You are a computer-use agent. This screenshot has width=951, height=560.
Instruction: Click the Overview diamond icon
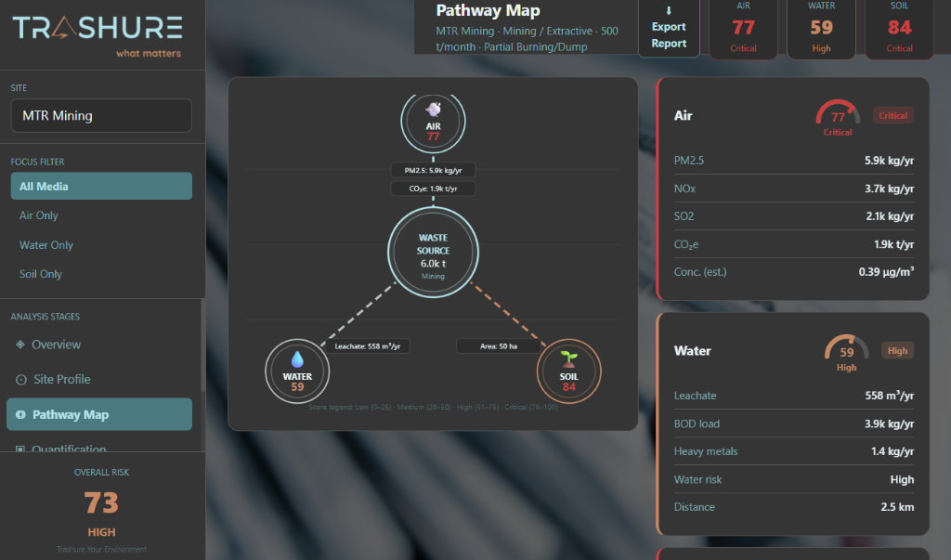(x=20, y=345)
